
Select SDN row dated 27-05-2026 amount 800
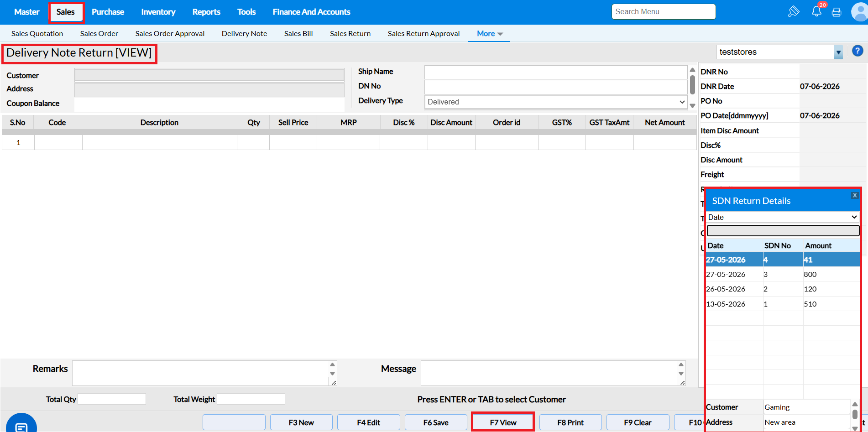tap(783, 274)
